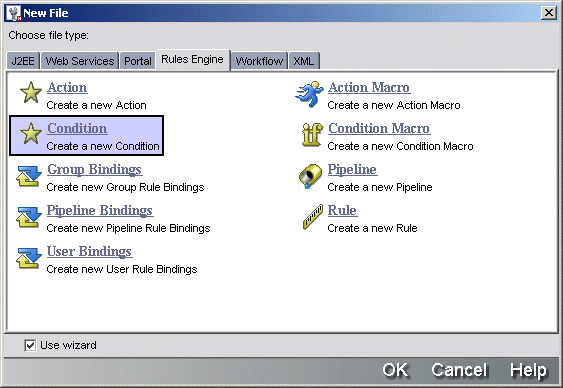Click 'Create a new Condition' description
The image size is (563, 388).
pos(103,146)
